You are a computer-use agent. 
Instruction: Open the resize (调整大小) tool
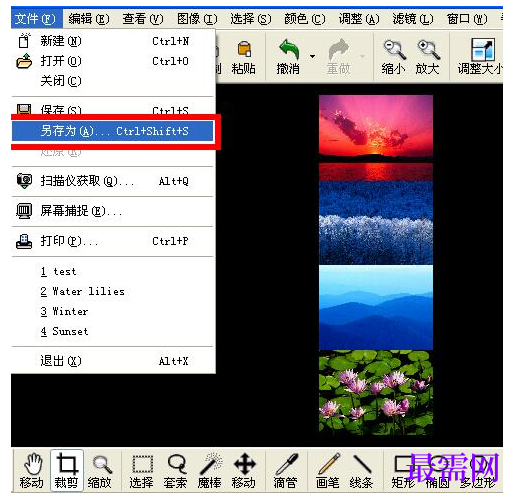point(480,57)
